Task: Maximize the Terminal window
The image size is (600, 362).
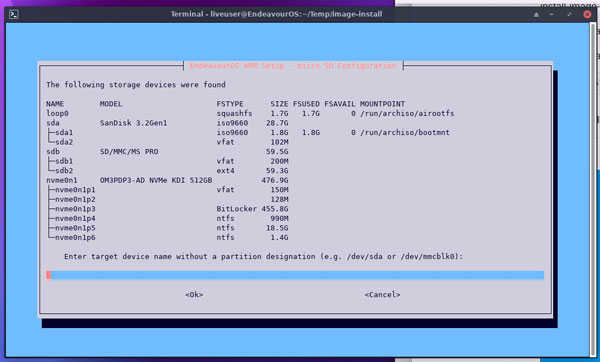Action: point(569,14)
